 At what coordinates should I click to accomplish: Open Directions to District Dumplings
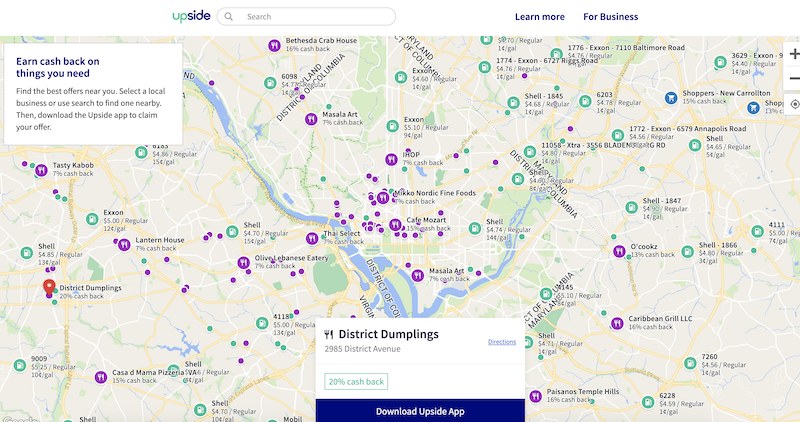[x=502, y=342]
